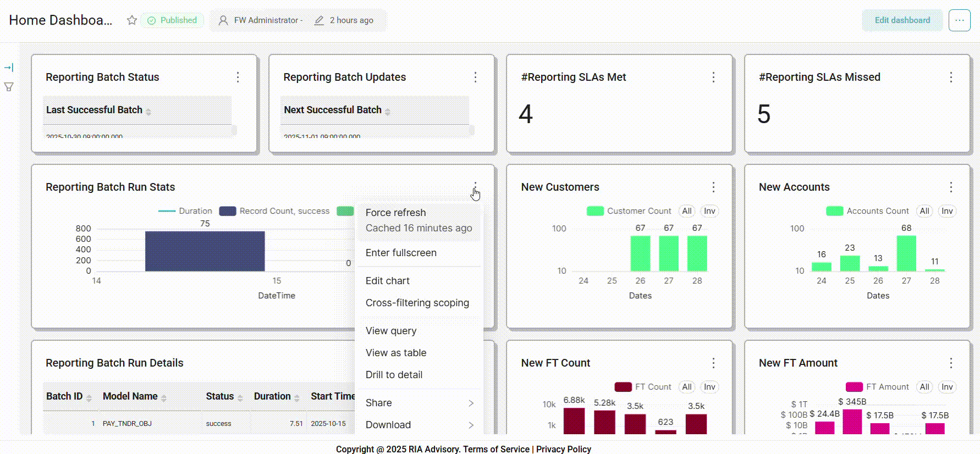Open kebab menu on #Reporting SLAs Missed
980x454 pixels.
(x=951, y=77)
